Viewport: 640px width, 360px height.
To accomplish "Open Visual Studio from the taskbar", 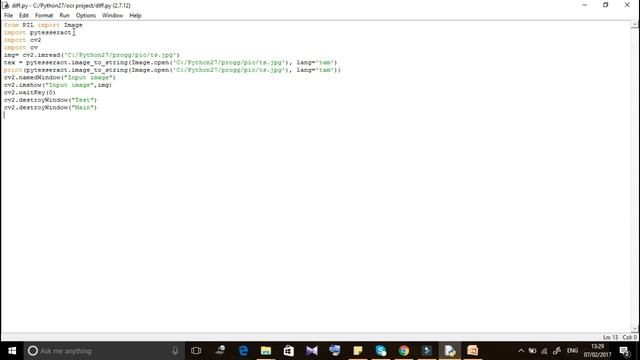I will click(x=312, y=351).
